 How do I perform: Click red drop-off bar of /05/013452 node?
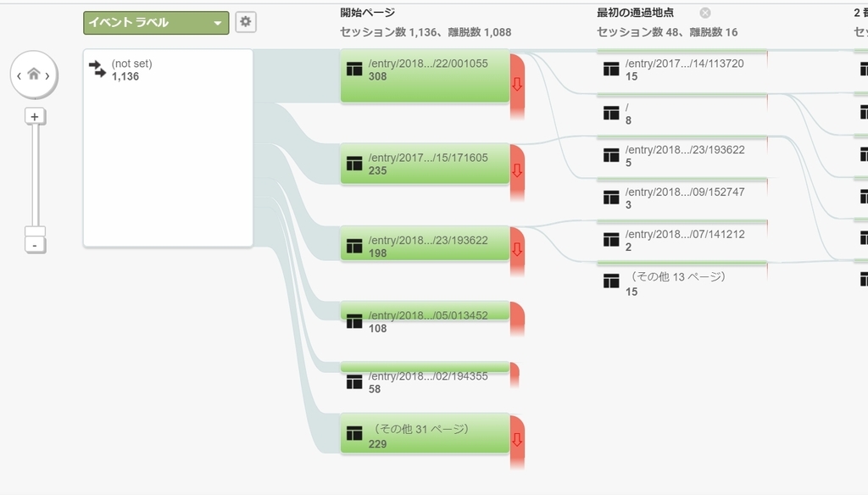517,319
